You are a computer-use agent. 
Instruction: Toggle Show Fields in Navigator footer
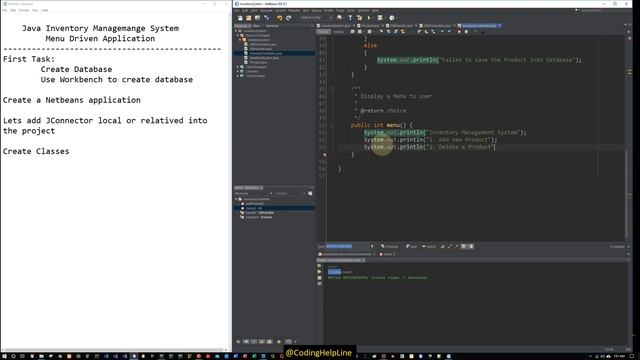click(x=246, y=342)
